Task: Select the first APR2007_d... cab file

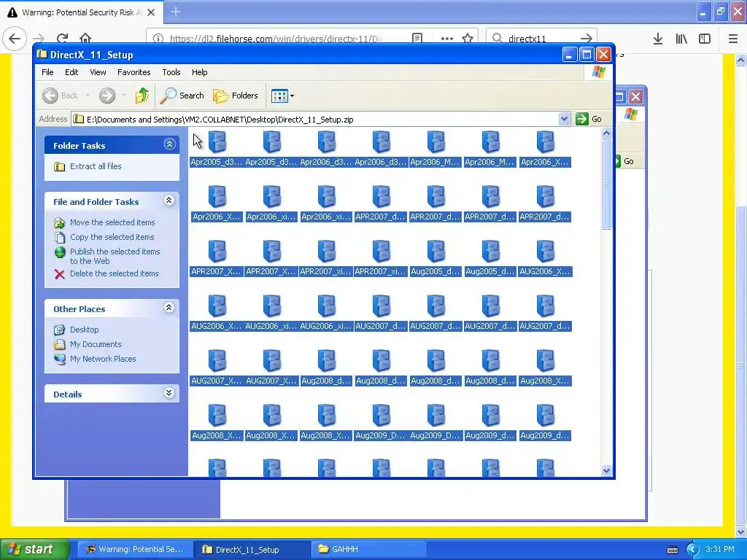Action: (381, 203)
